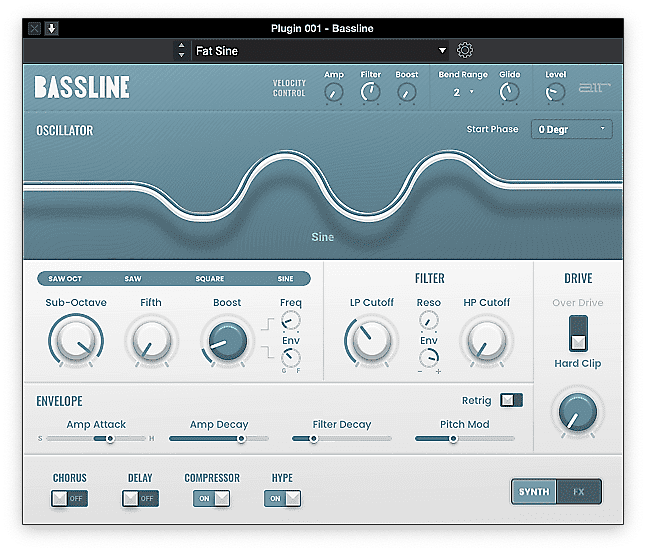Click the Amp Attack slider handle
Viewport: 646px width, 551px height.
[110, 439]
